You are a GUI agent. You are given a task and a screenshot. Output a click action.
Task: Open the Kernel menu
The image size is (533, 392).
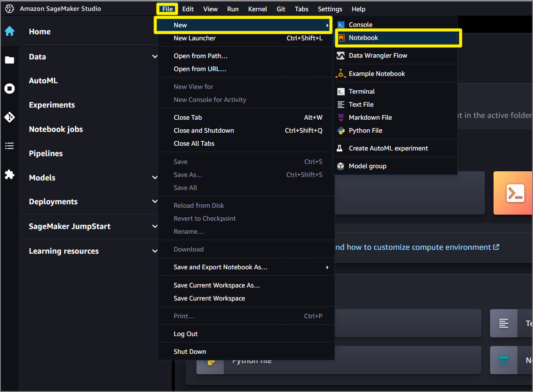pos(258,9)
